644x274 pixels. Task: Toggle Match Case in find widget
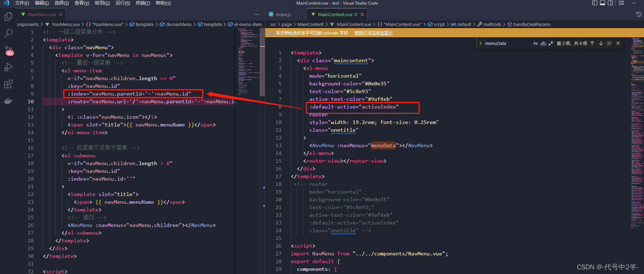pos(535,43)
